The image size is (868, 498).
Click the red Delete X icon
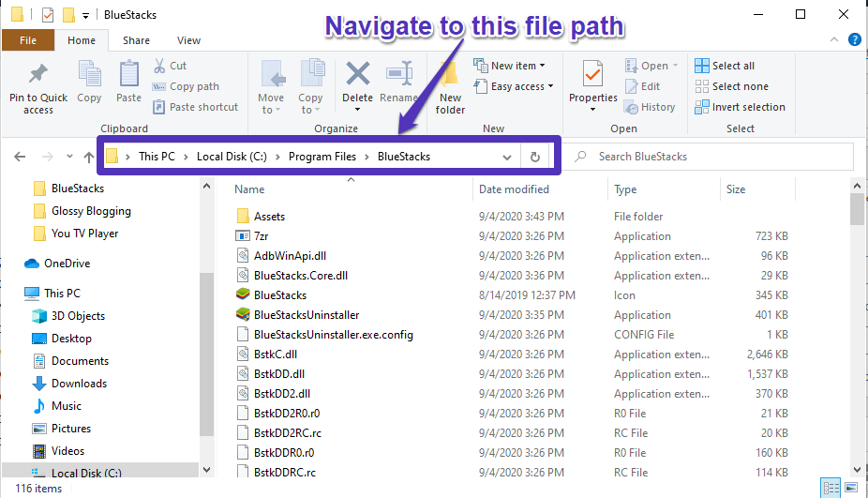pos(358,74)
